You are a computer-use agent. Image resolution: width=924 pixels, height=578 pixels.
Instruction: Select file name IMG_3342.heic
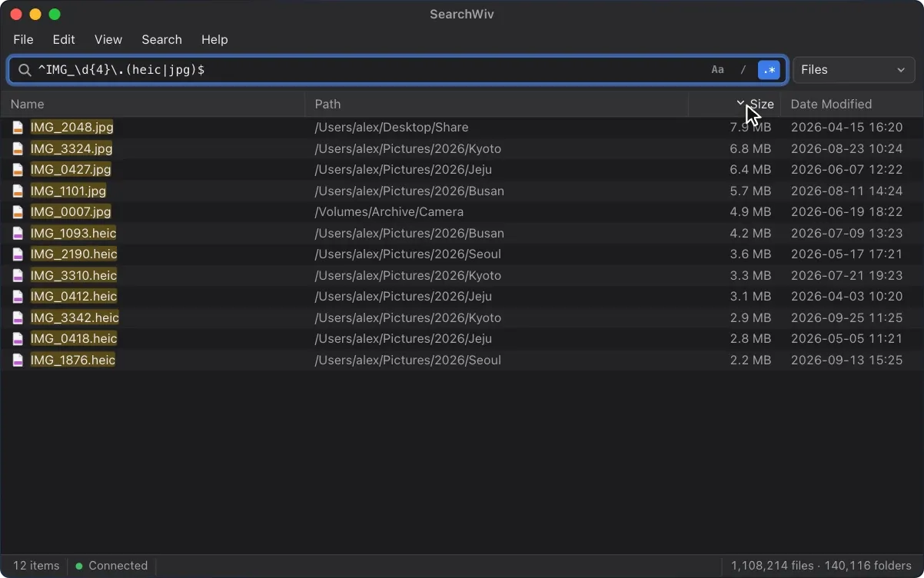pyautogui.click(x=75, y=317)
